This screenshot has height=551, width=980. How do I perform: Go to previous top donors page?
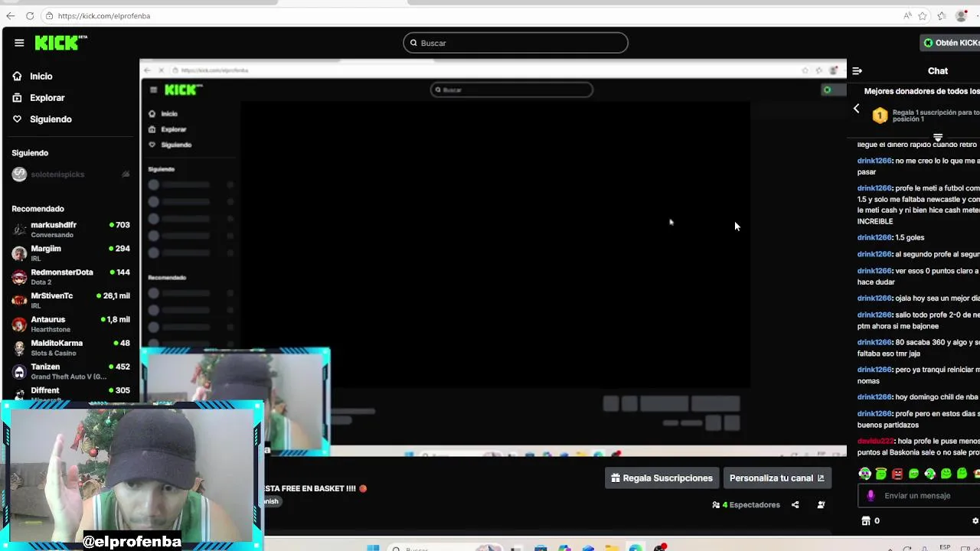[856, 109]
